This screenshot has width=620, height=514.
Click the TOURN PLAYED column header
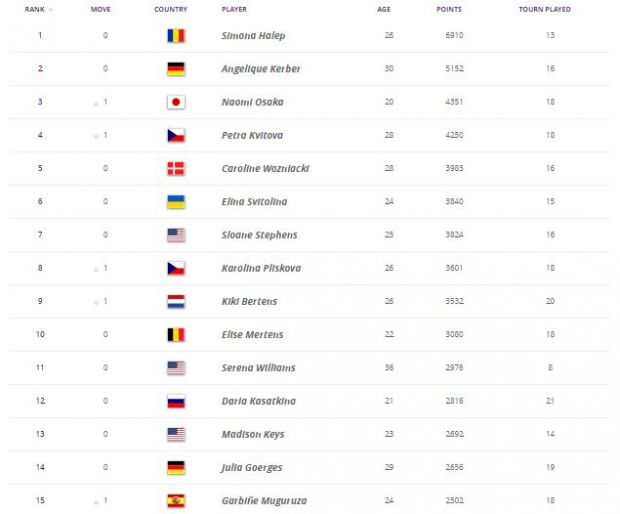pos(544,9)
